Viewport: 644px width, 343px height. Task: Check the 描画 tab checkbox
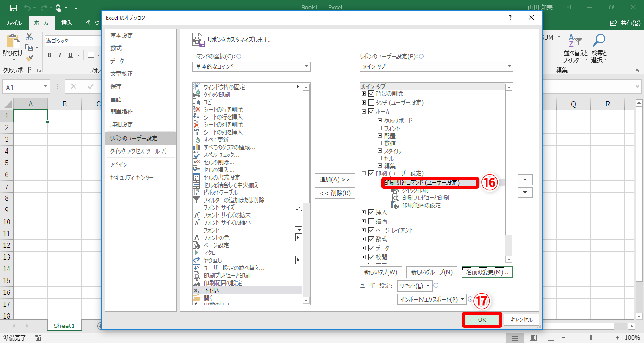(x=371, y=221)
